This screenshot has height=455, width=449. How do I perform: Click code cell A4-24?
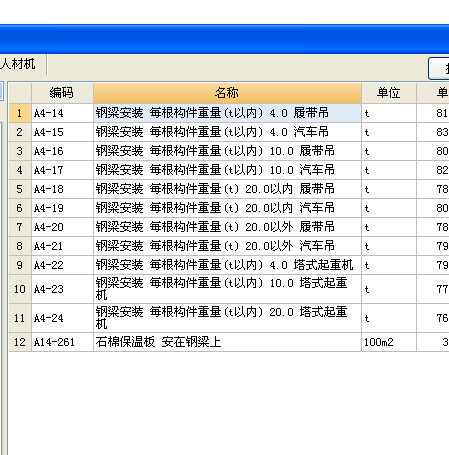click(x=62, y=318)
